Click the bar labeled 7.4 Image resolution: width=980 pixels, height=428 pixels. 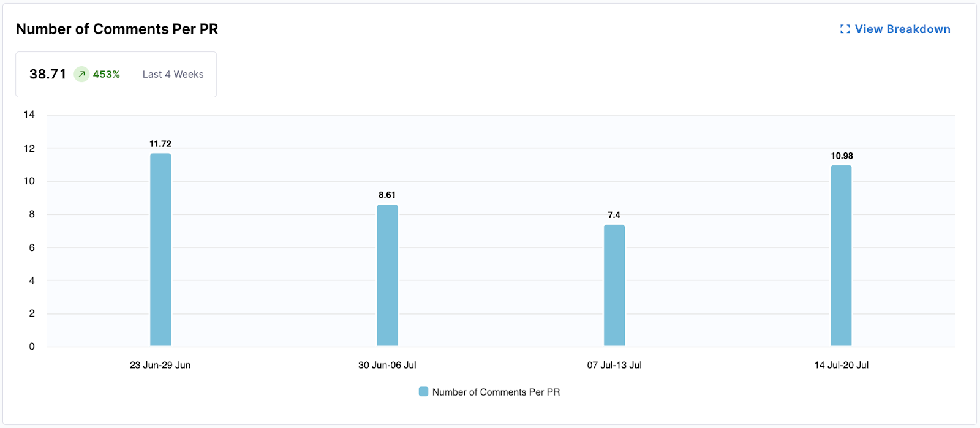pos(613,285)
